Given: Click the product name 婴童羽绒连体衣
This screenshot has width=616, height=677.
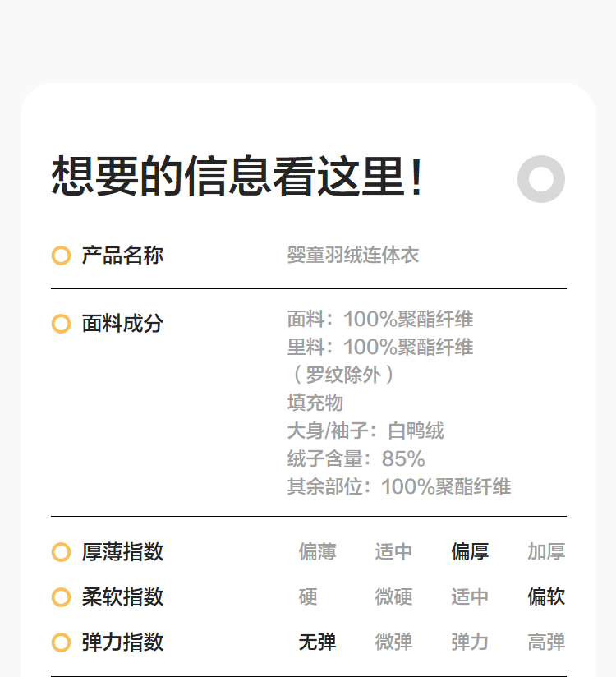Looking at the screenshot, I should (x=353, y=256).
